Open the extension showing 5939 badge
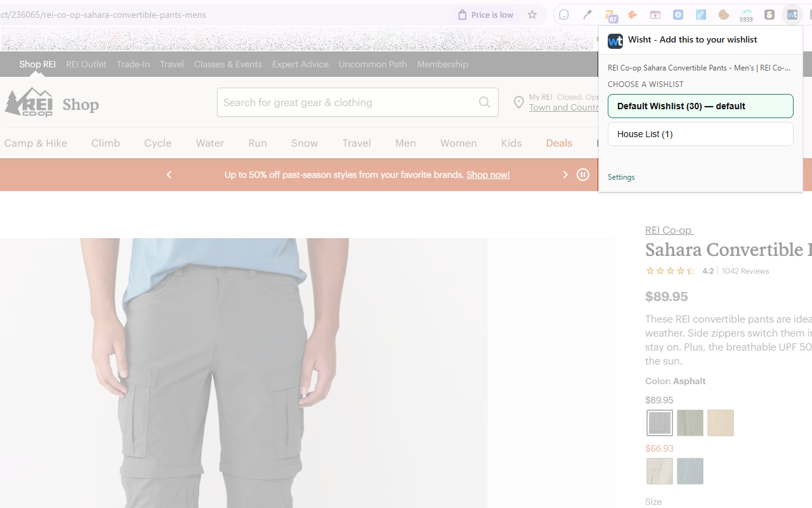812x508 pixels. click(x=747, y=16)
